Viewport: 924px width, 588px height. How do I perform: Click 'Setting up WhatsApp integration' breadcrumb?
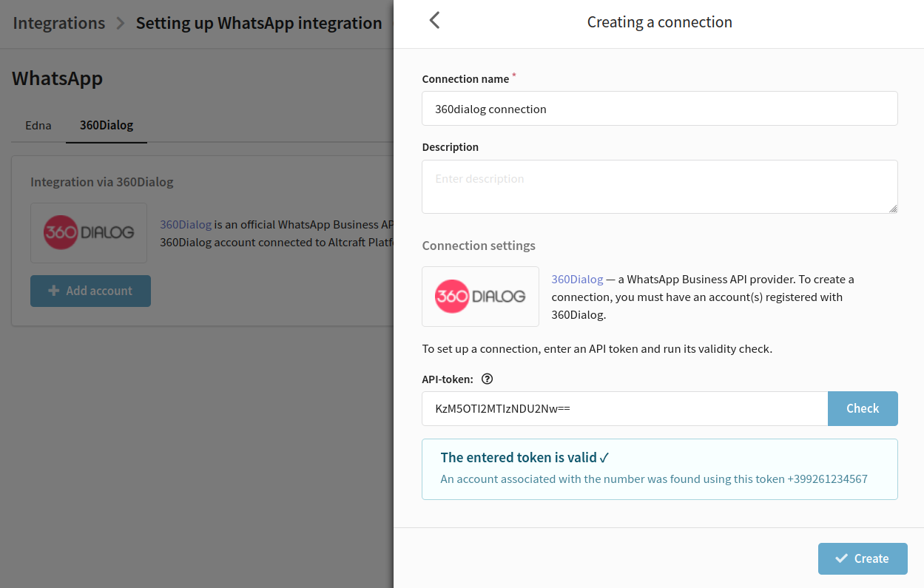(259, 23)
